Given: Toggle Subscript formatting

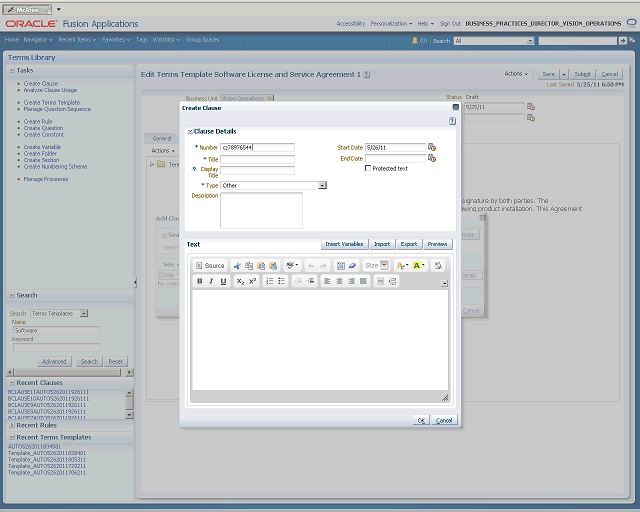Looking at the screenshot, I should pos(240,281).
